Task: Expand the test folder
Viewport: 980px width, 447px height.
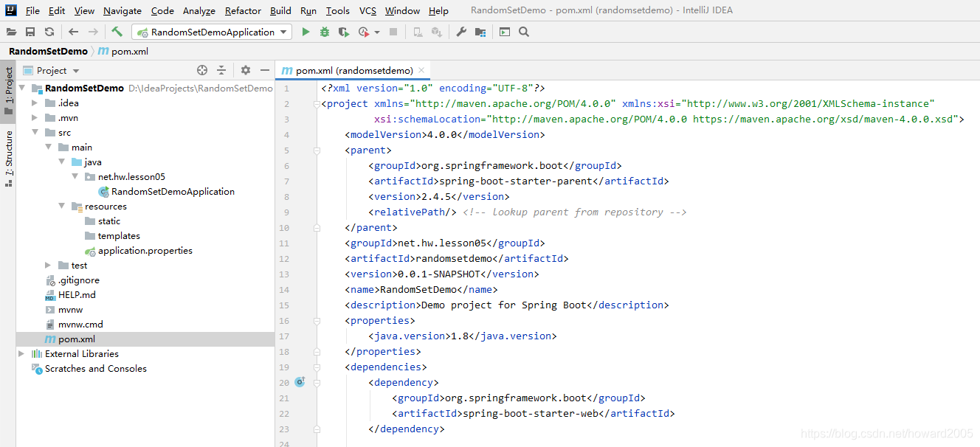Action: coord(48,265)
